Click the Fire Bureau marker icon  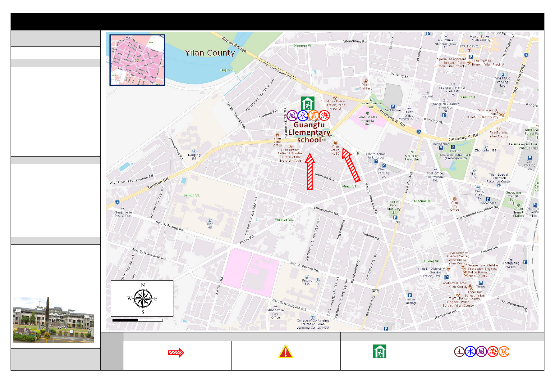tap(499, 129)
